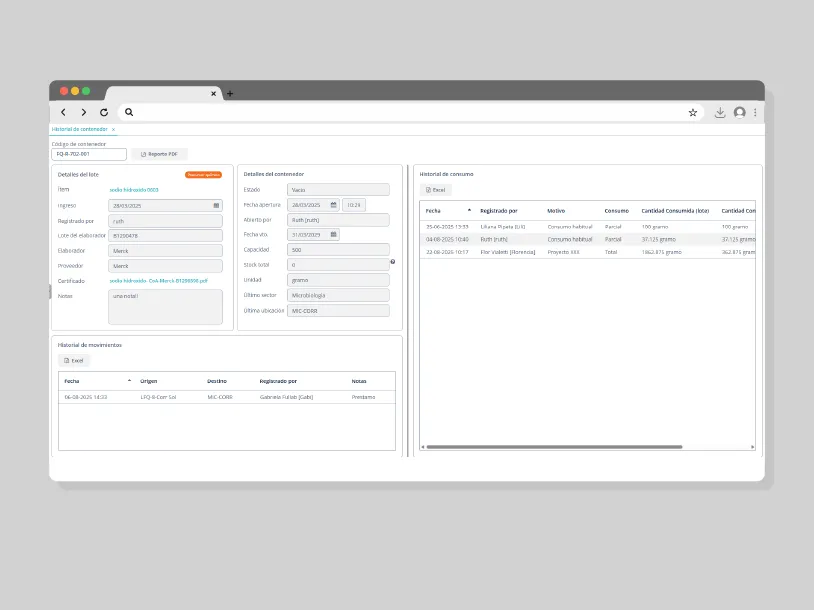Generate the Reporte PDF
The width and height of the screenshot is (814, 610).
159,154
